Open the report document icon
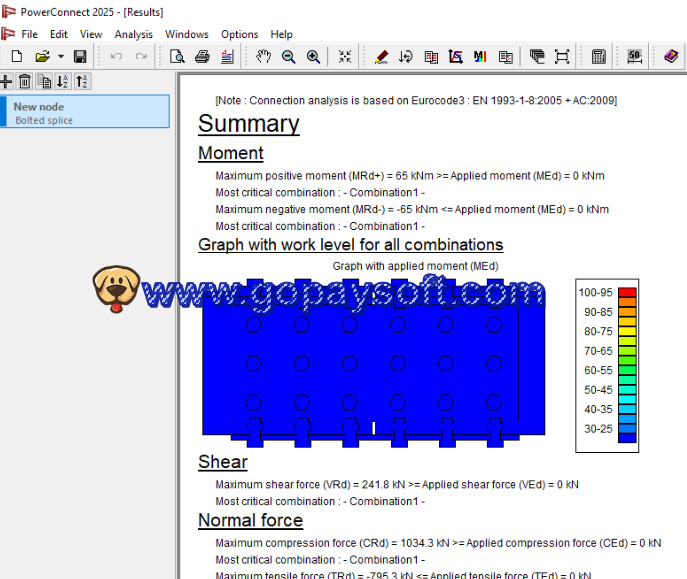Viewport: 687px width, 579px height. pos(227,56)
